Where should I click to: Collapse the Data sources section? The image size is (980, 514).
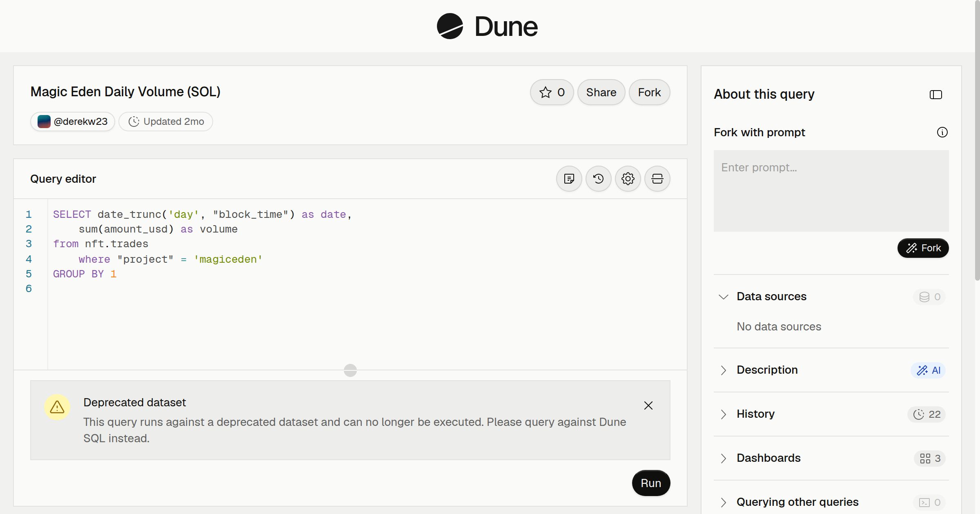tap(723, 297)
